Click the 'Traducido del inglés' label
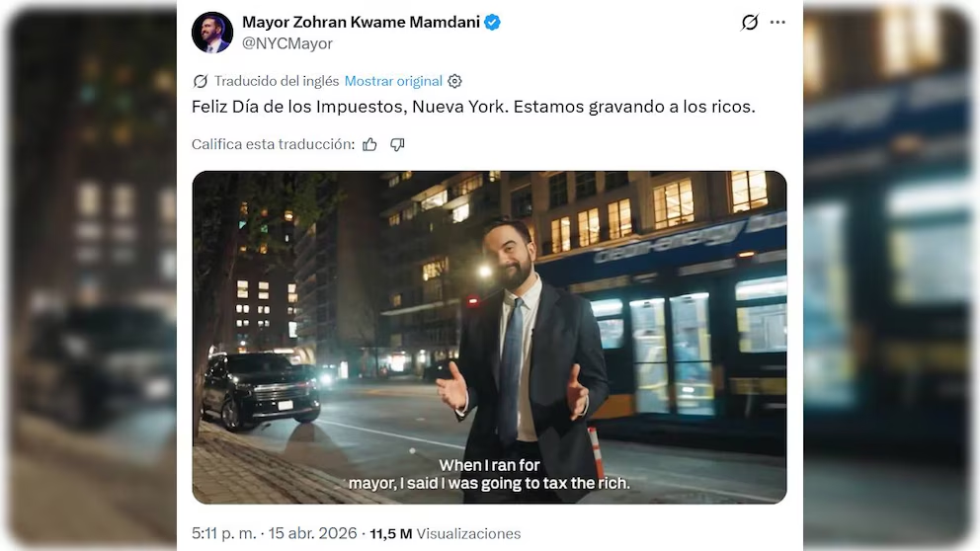980x551 pixels. (x=277, y=81)
